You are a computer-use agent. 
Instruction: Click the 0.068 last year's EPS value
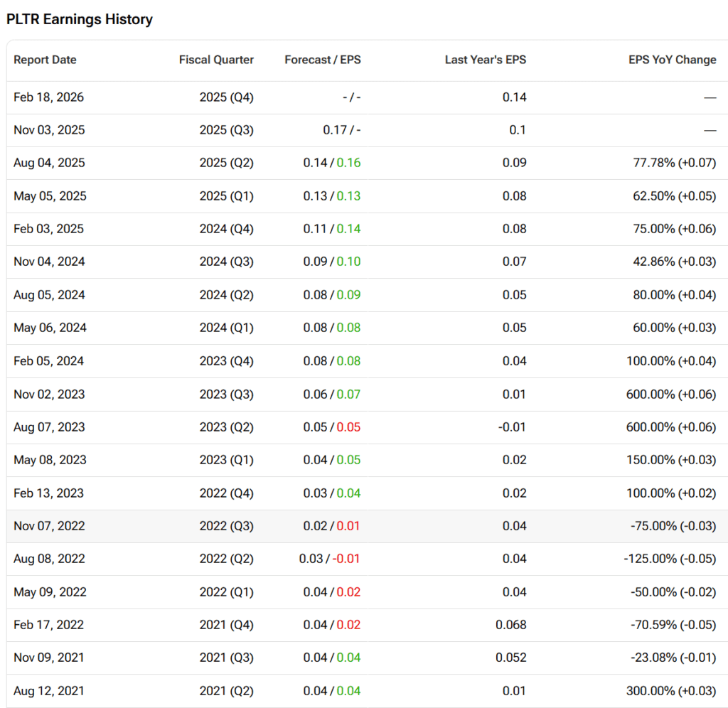point(511,625)
